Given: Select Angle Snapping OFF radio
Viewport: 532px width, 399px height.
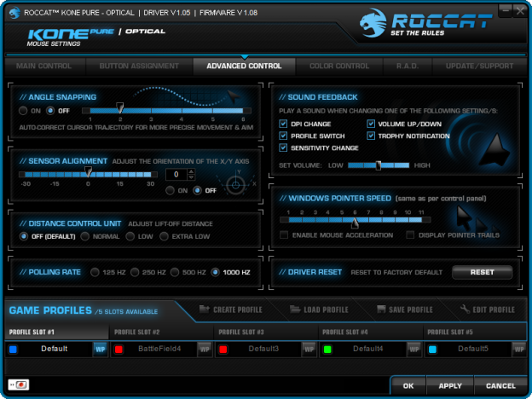Looking at the screenshot, I should point(50,111).
